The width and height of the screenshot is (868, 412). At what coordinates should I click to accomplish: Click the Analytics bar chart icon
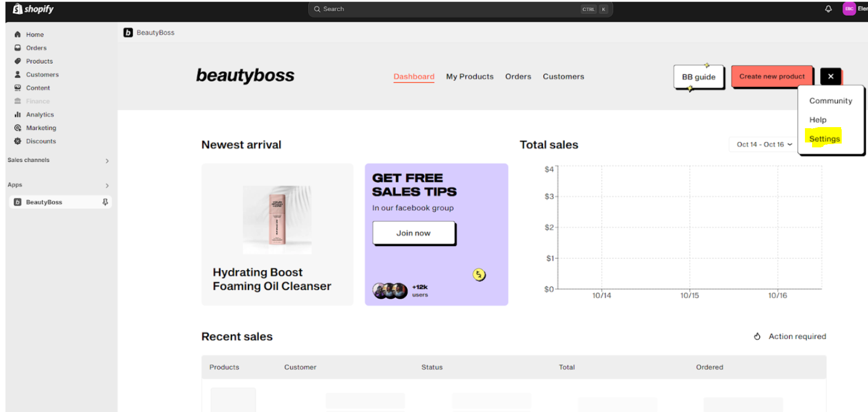click(18, 115)
